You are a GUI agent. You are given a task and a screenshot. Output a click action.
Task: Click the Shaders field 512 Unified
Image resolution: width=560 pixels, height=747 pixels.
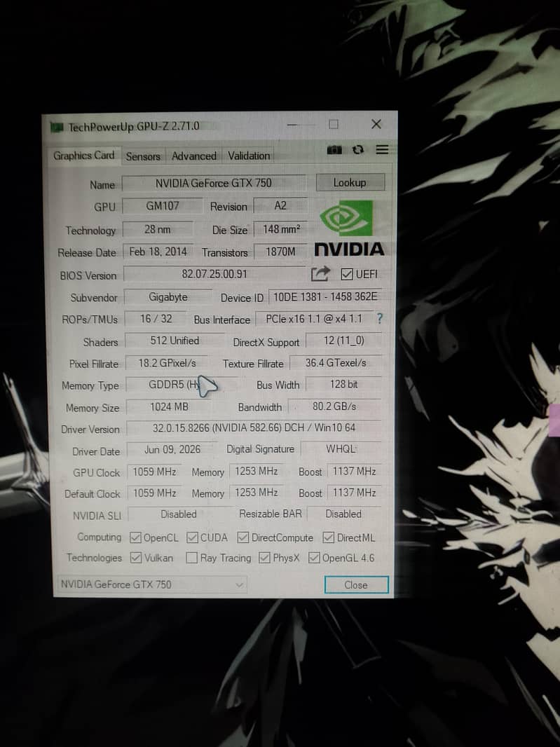175,341
